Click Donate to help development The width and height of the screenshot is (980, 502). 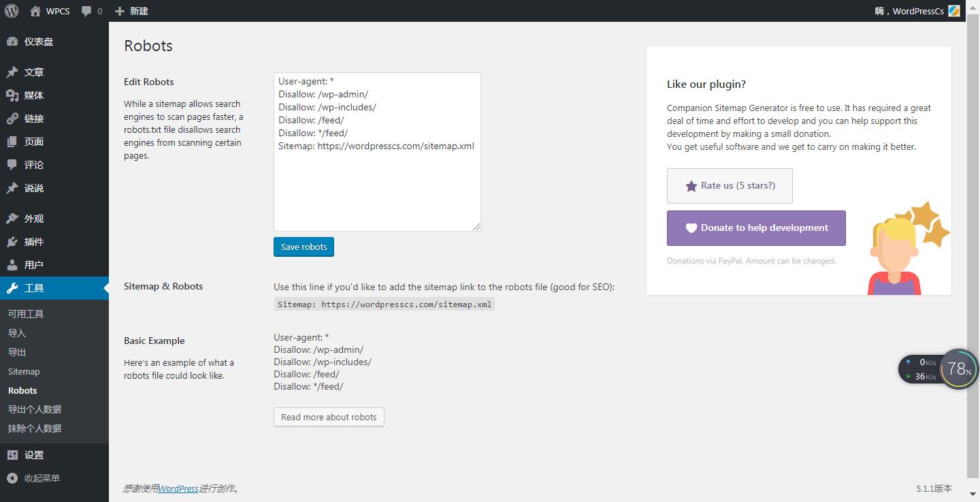click(x=756, y=228)
